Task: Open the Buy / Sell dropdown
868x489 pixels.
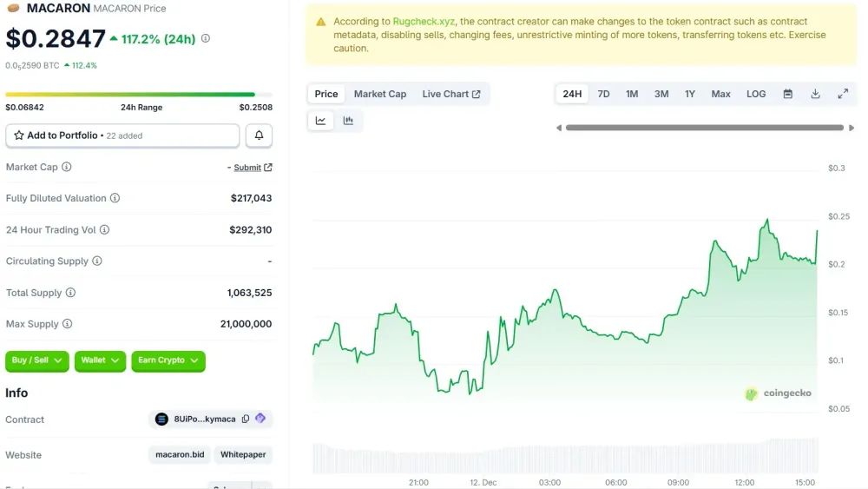Action: [x=37, y=360]
